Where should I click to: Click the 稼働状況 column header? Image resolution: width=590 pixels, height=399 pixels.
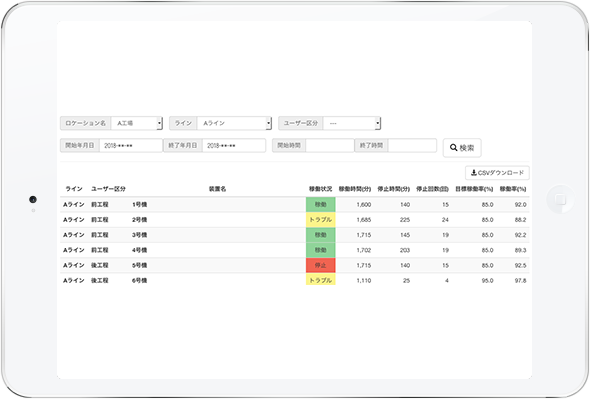[321, 189]
